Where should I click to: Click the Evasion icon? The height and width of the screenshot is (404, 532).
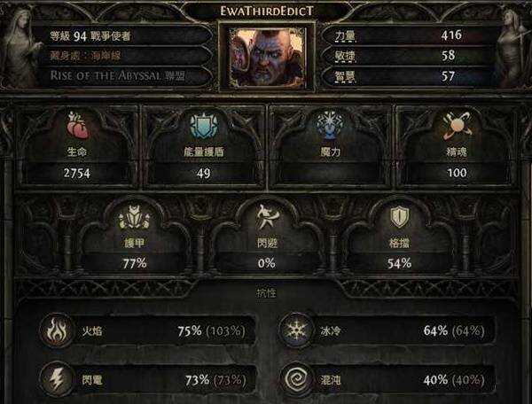point(267,217)
